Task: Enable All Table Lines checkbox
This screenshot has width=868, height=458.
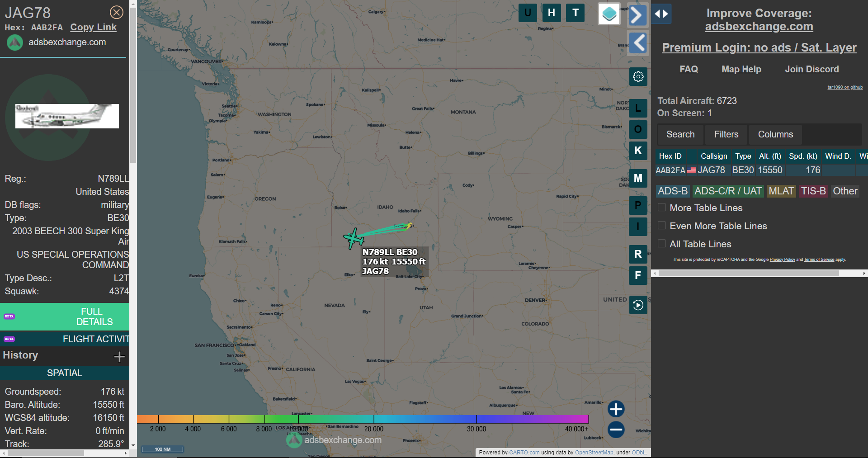Action: pyautogui.click(x=662, y=244)
